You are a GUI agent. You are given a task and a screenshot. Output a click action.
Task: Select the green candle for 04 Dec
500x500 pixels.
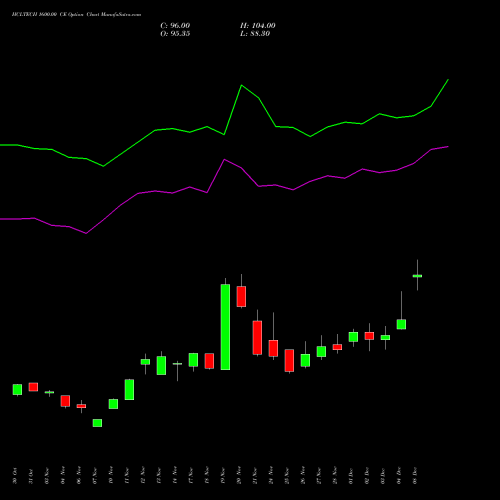401,324
